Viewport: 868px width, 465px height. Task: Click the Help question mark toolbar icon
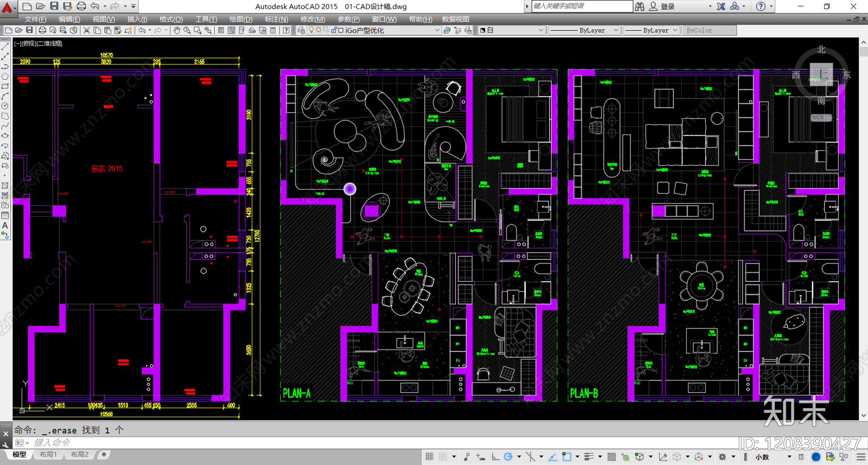pyautogui.click(x=286, y=30)
